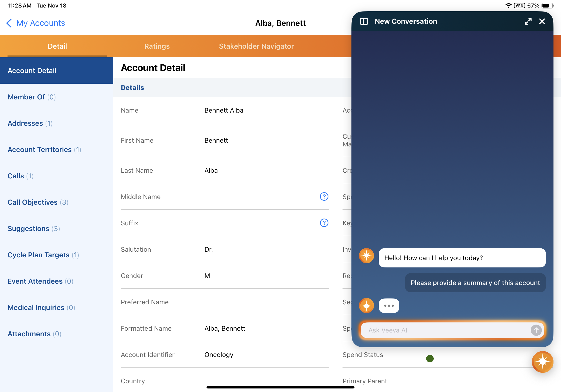Viewport: 561px width, 392px height.
Task: Switch to the Ratings tab
Action: pos(157,46)
